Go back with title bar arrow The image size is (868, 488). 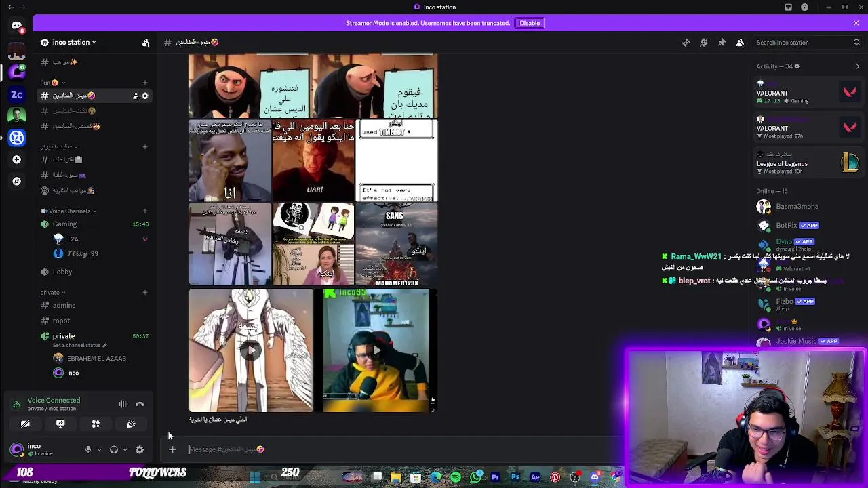coord(11,7)
